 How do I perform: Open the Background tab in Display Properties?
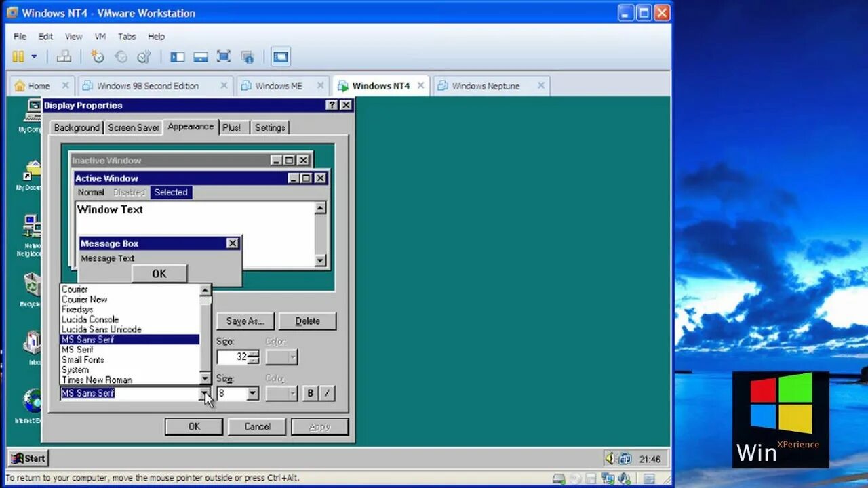(77, 127)
